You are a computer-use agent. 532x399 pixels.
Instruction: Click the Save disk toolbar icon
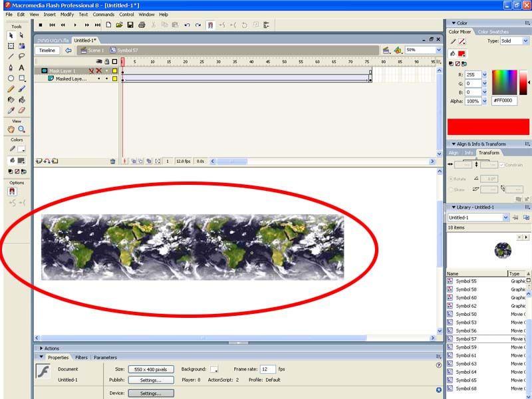(x=130, y=25)
